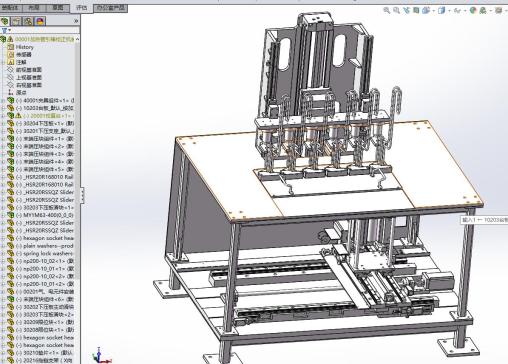
Task: Select 夹膜压块组件<3> in the tree
Action: click(x=45, y=154)
